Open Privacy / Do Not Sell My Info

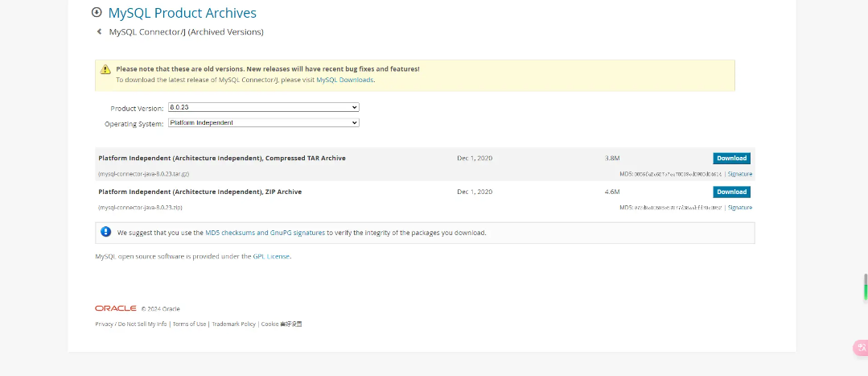point(130,324)
